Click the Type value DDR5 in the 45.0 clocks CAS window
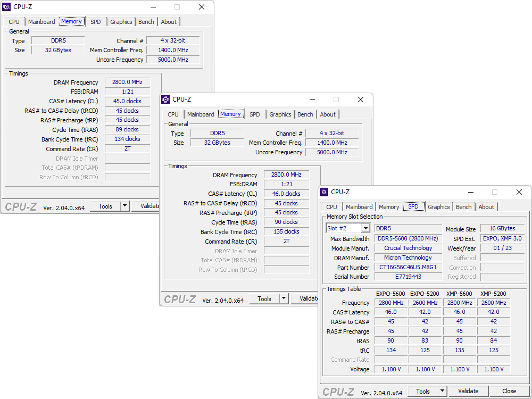Viewport: 532px width, 399px height. point(58,40)
